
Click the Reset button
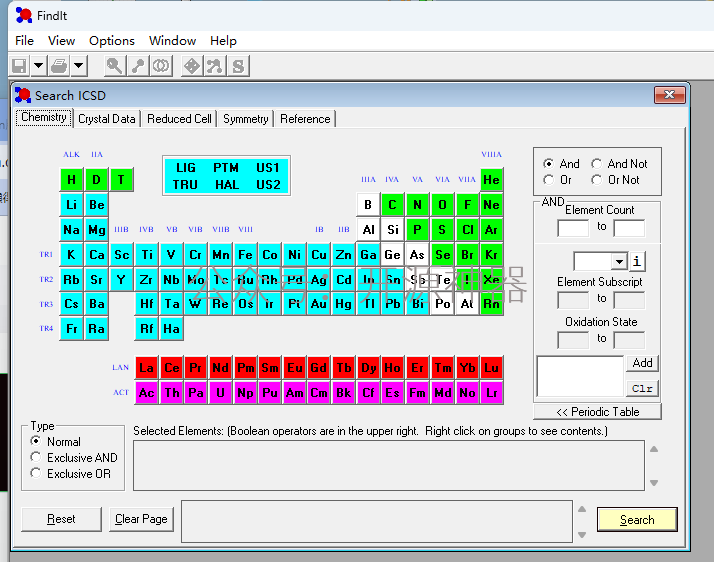(61, 519)
